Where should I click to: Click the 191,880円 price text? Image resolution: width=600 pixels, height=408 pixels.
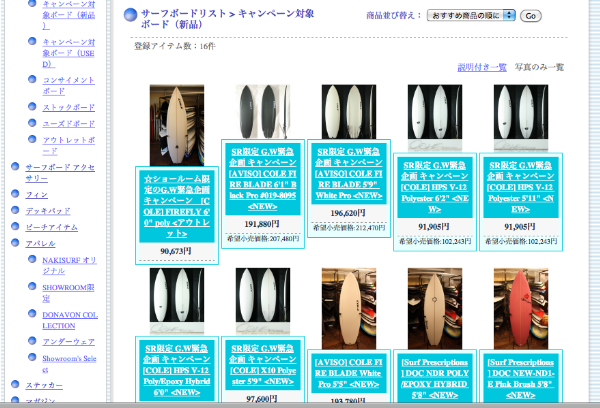(x=262, y=224)
